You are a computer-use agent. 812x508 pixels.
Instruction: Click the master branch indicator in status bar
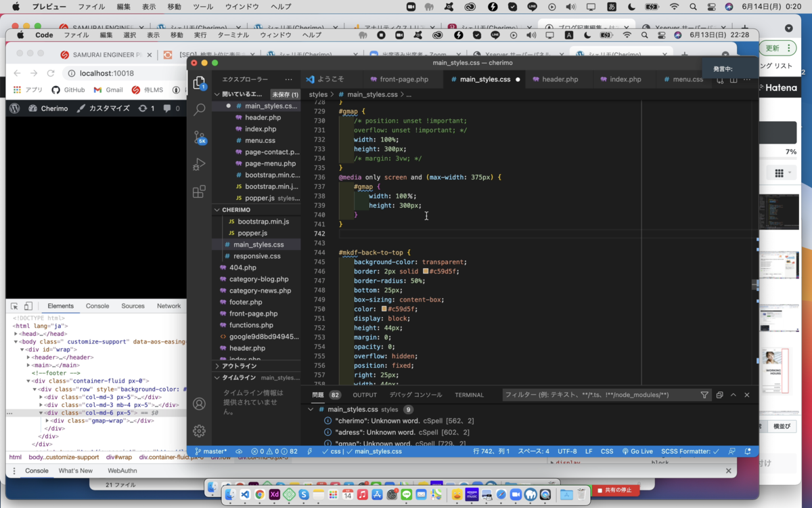[210, 451]
